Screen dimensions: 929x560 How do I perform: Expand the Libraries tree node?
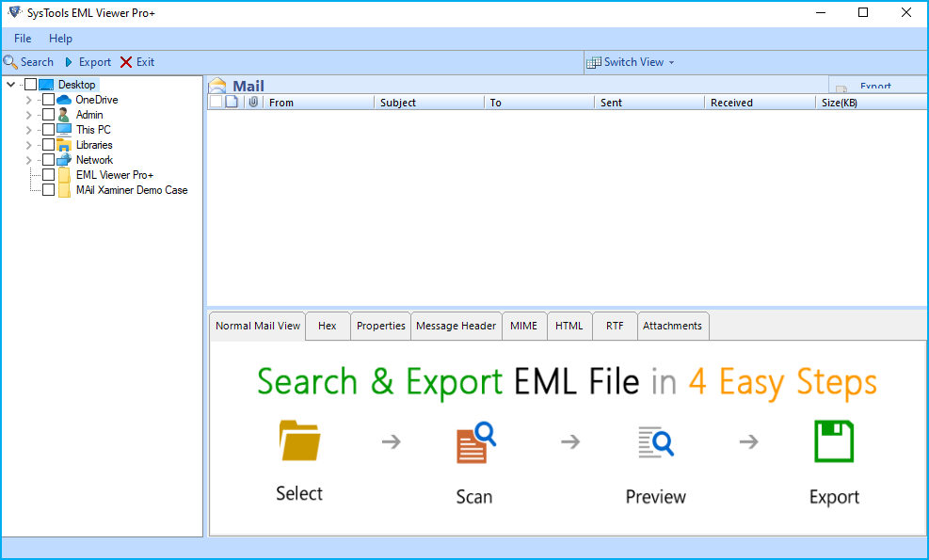pyautogui.click(x=28, y=145)
